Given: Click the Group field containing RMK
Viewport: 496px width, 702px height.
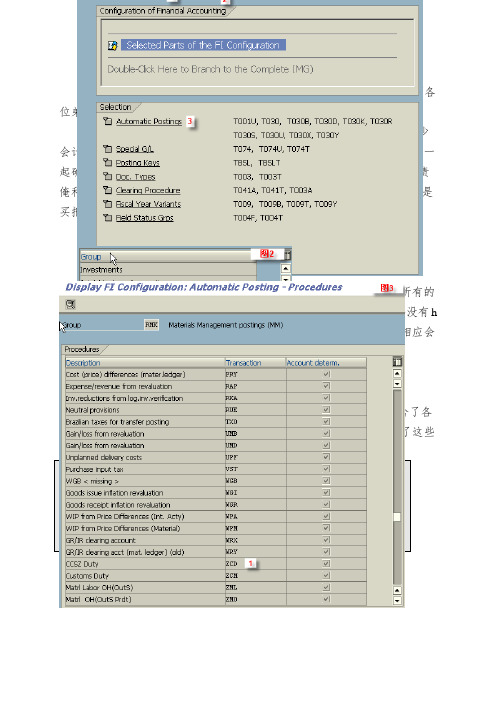Looking at the screenshot, I should [x=151, y=325].
